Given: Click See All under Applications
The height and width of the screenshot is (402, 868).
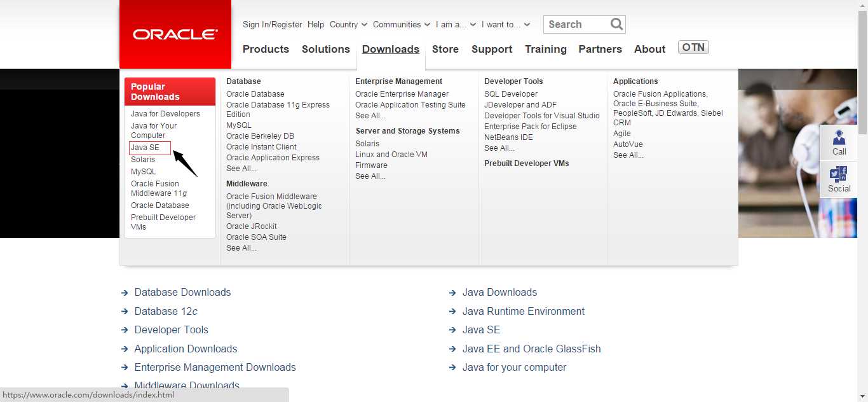Looking at the screenshot, I should [628, 155].
